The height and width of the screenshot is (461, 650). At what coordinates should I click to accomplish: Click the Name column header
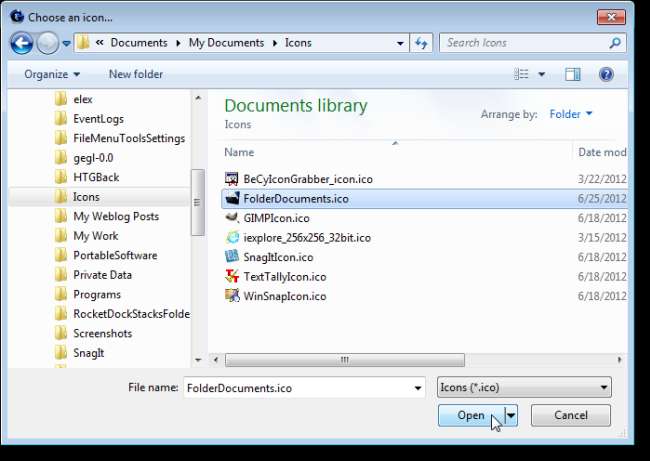click(x=239, y=152)
